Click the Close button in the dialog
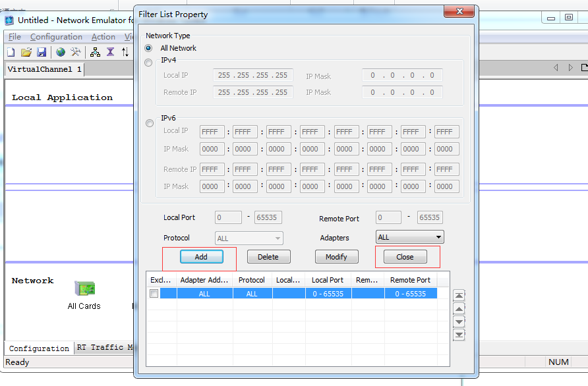The image size is (588, 386). tap(405, 257)
